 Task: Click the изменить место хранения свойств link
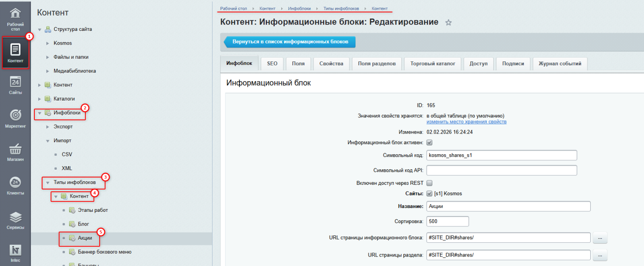[466, 122]
